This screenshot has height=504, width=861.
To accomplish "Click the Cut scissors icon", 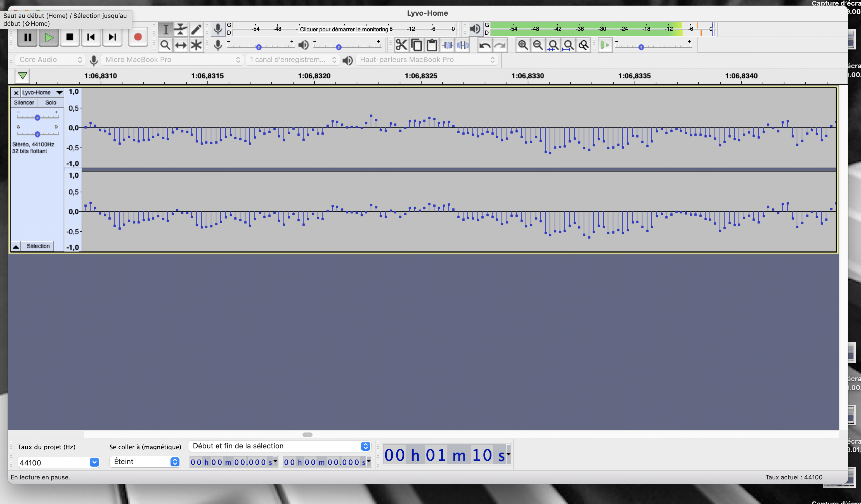I will pos(401,45).
